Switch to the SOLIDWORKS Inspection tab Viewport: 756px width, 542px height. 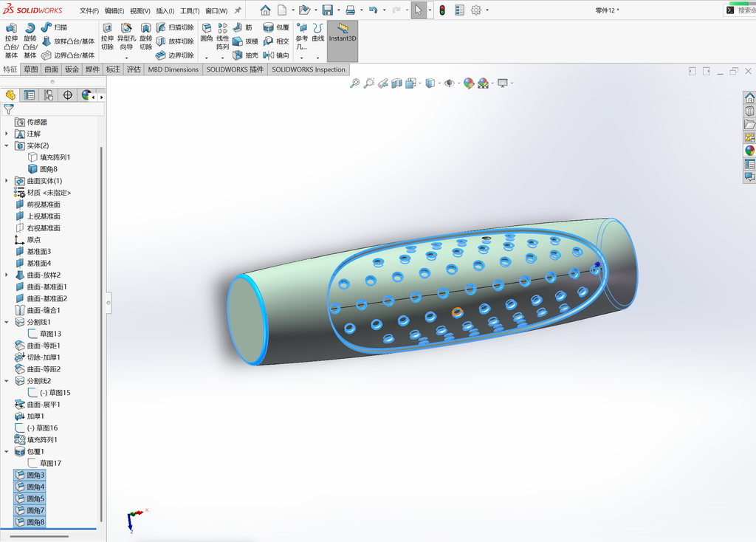pyautogui.click(x=309, y=69)
